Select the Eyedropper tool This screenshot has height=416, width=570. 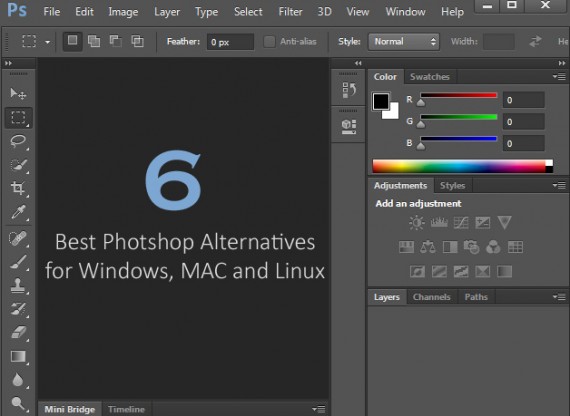pyautogui.click(x=18, y=212)
